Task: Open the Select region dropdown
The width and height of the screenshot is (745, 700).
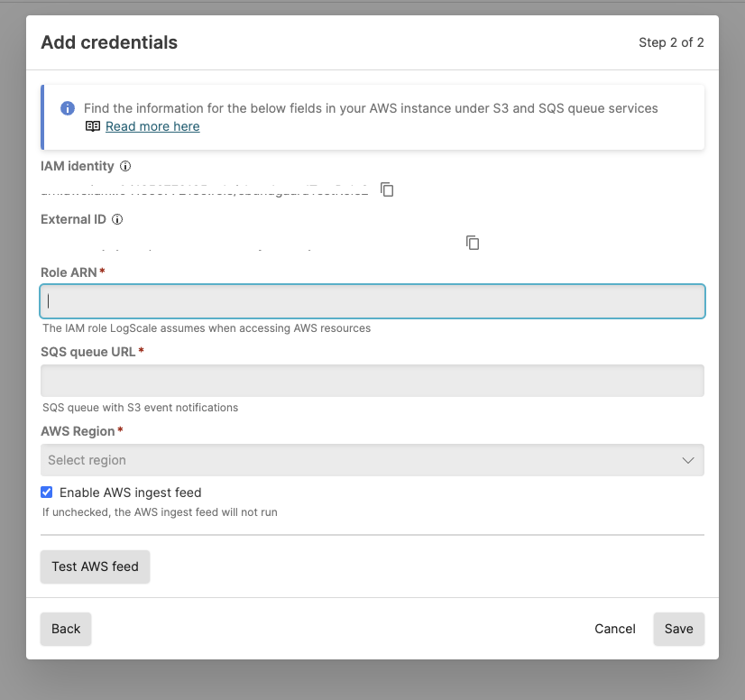Action: tap(372, 459)
